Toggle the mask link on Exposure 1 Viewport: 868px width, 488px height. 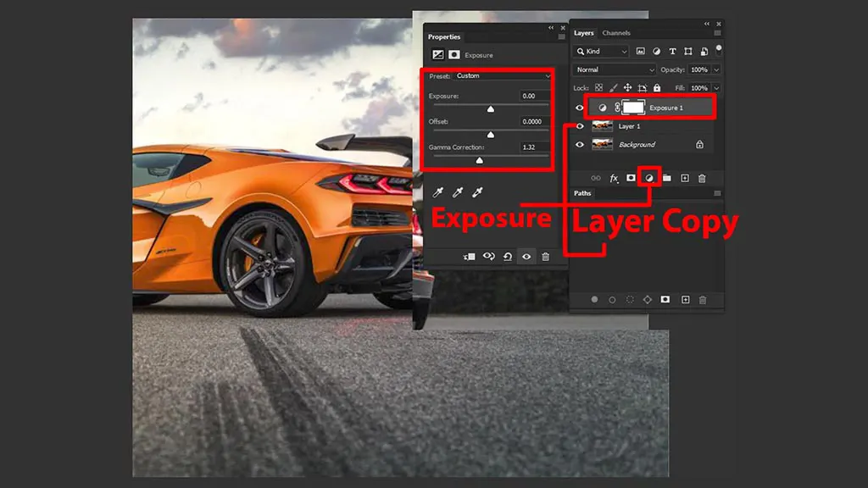[x=617, y=108]
